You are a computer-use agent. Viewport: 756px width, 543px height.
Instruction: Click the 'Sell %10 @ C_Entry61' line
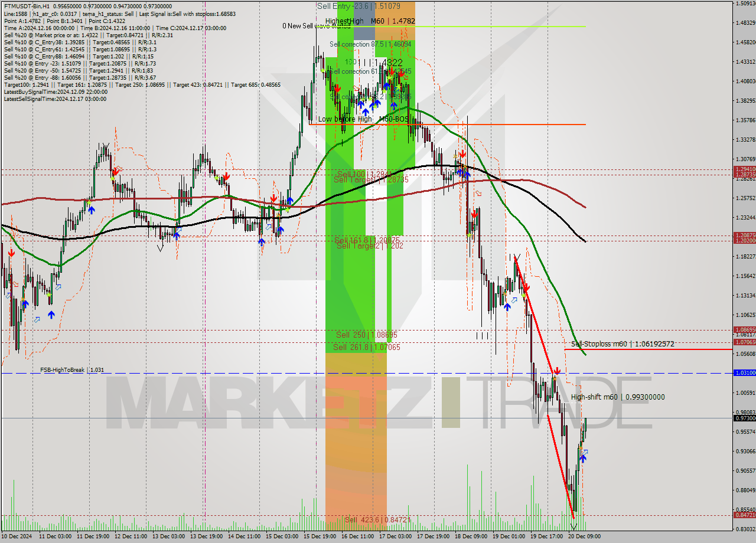80,49
